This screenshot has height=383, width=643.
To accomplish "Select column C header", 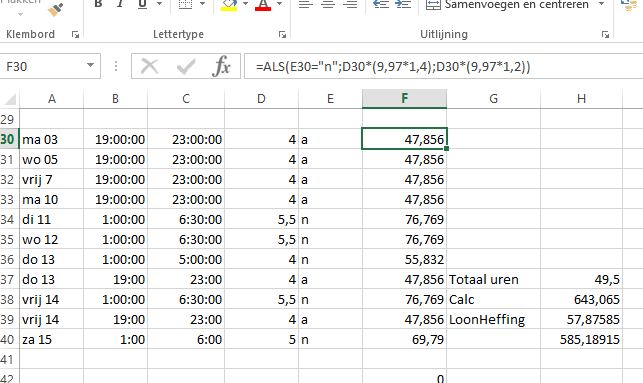I will 186,99.
